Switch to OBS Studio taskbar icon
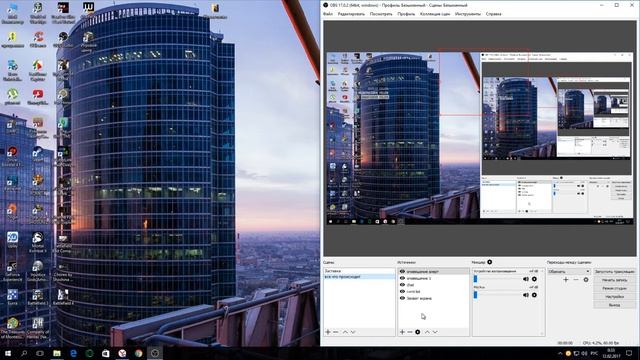The height and width of the screenshot is (360, 640). click(x=155, y=353)
